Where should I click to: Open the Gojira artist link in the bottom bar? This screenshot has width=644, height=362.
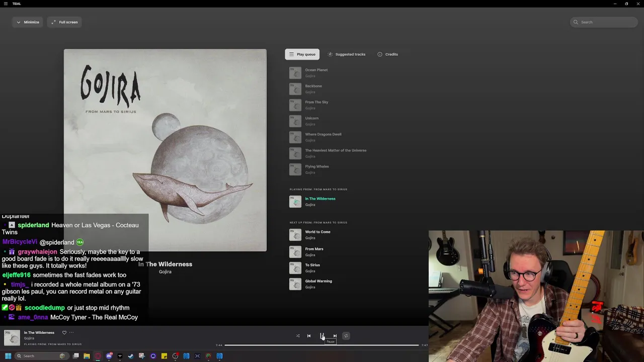coord(29,338)
